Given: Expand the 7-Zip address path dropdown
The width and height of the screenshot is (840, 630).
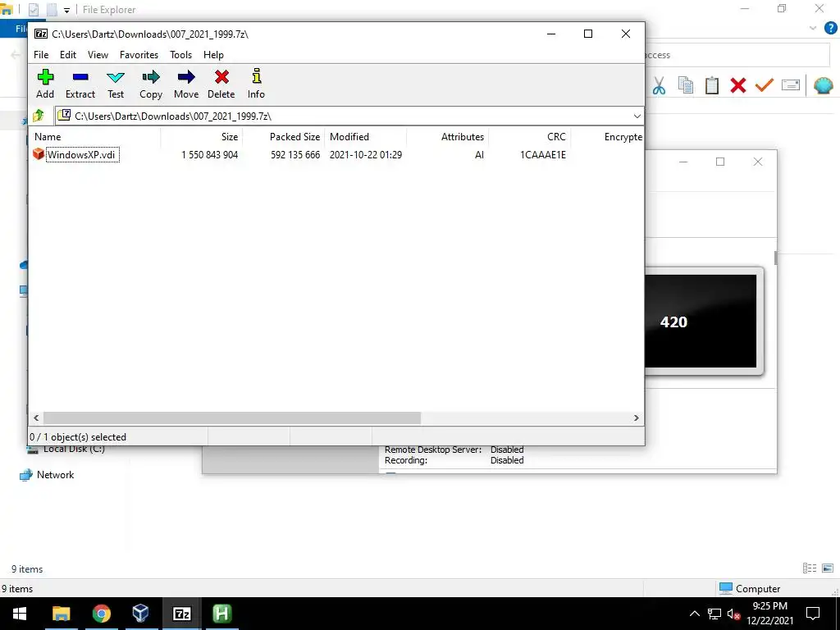Looking at the screenshot, I should [x=637, y=116].
